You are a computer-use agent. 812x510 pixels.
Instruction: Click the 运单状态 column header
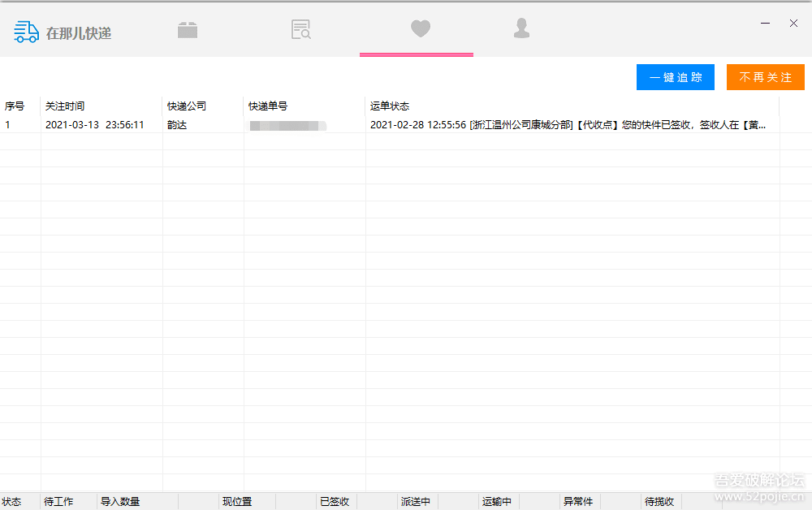[x=391, y=106]
